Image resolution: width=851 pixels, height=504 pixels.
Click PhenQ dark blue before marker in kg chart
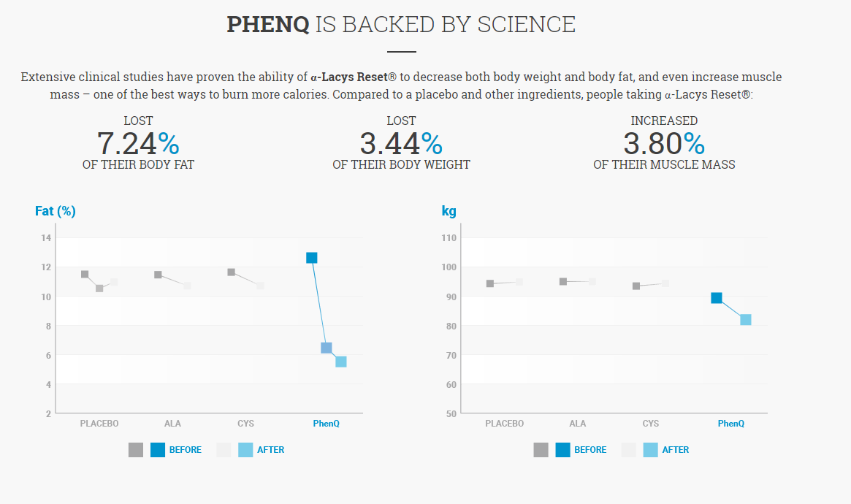pyautogui.click(x=717, y=298)
